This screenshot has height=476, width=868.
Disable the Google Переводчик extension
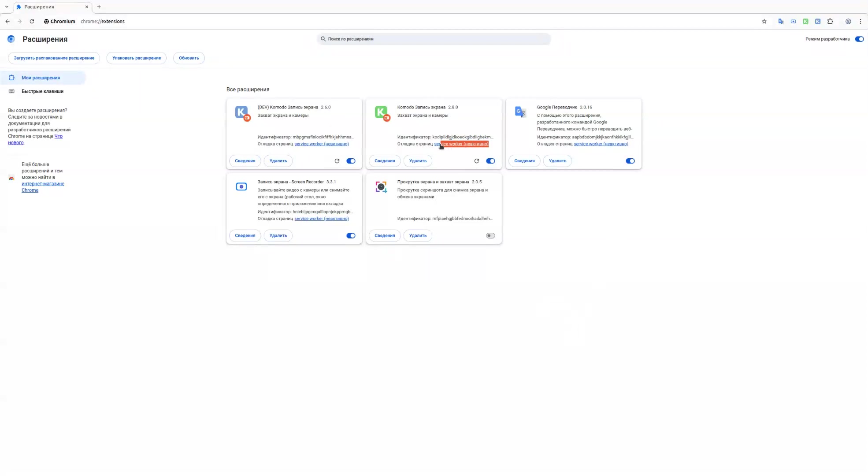click(630, 161)
